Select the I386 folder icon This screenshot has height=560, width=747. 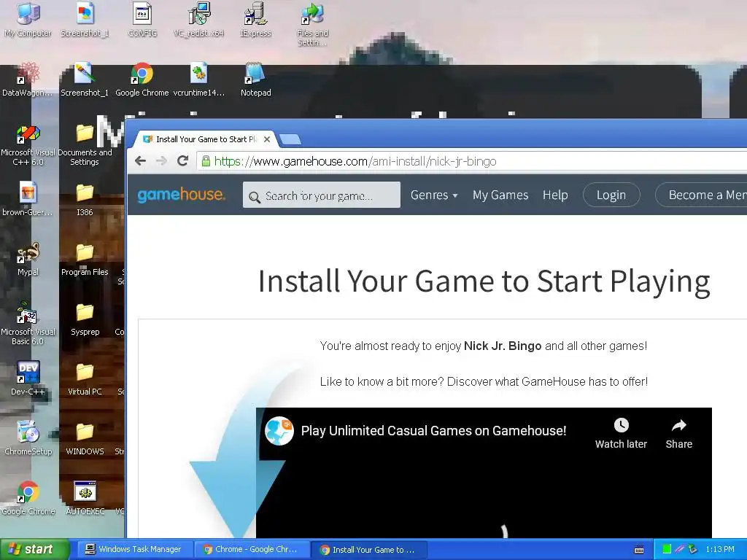point(85,199)
